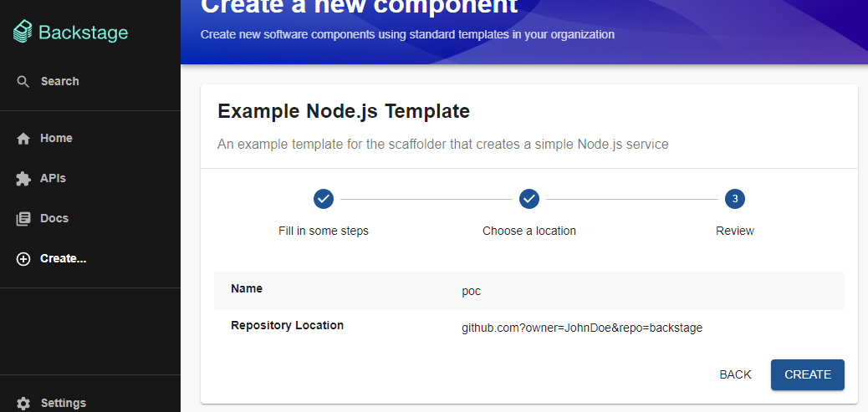Viewport: 868px width, 412px height.
Task: Click the Create plus circle icon
Action: (23, 259)
